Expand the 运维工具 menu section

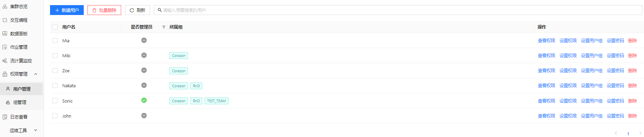coord(36,130)
